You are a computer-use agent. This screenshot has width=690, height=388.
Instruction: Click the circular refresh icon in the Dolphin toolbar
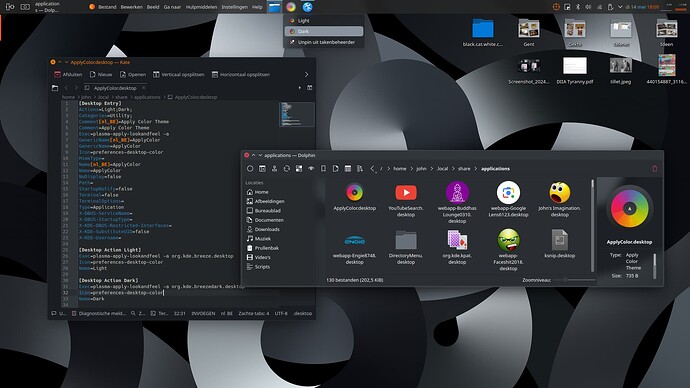point(286,168)
